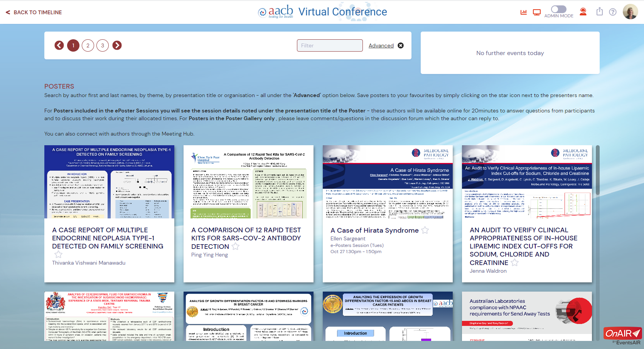Open title 'A Case of Hirata Syndrome'
The height and width of the screenshot is (349, 644).
tap(374, 230)
